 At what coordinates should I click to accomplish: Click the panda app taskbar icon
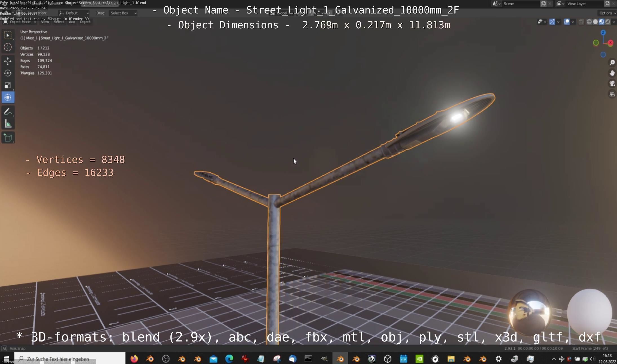tap(372, 359)
